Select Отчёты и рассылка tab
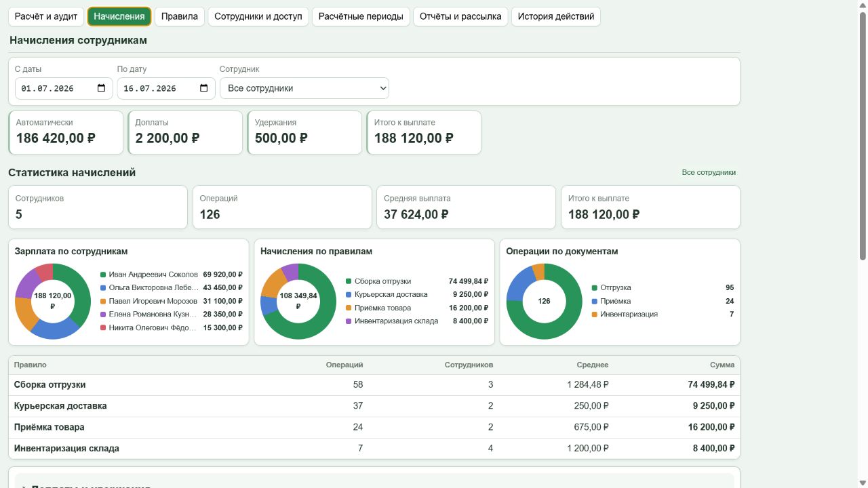The height and width of the screenshot is (488, 868). (x=460, y=16)
